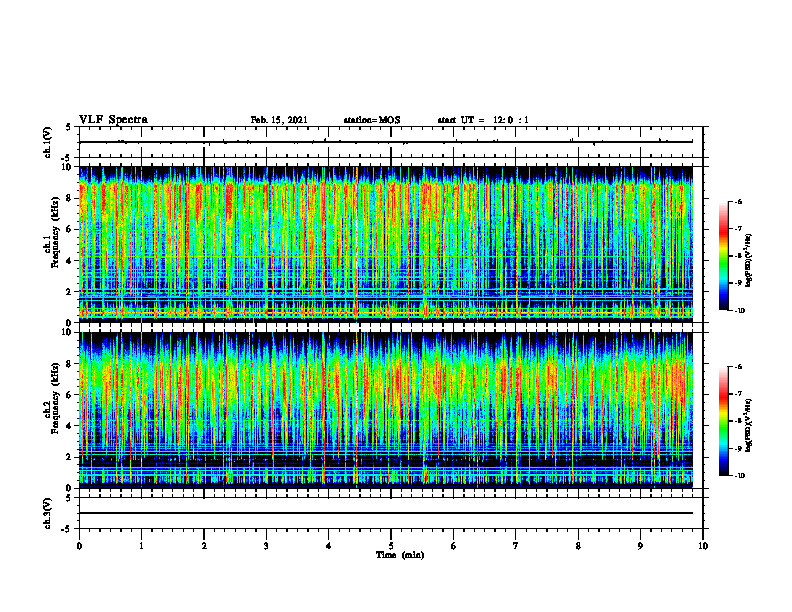Click the ch.3 voltage waveform trace
Screen dimensions: 792x612
click(x=386, y=513)
